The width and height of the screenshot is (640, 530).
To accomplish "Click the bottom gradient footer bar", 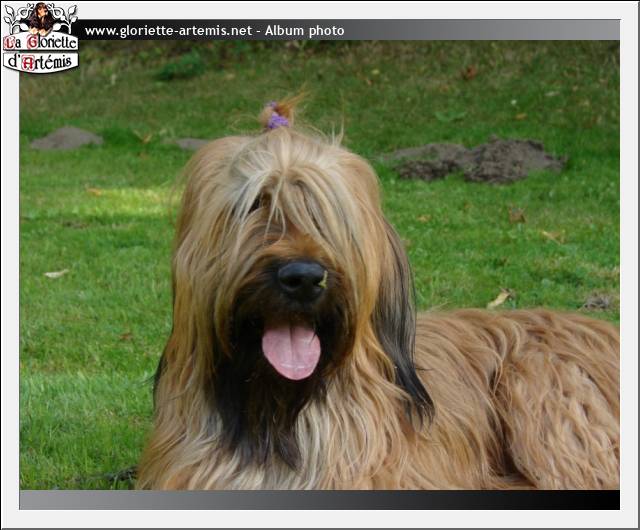I will (x=300, y=499).
